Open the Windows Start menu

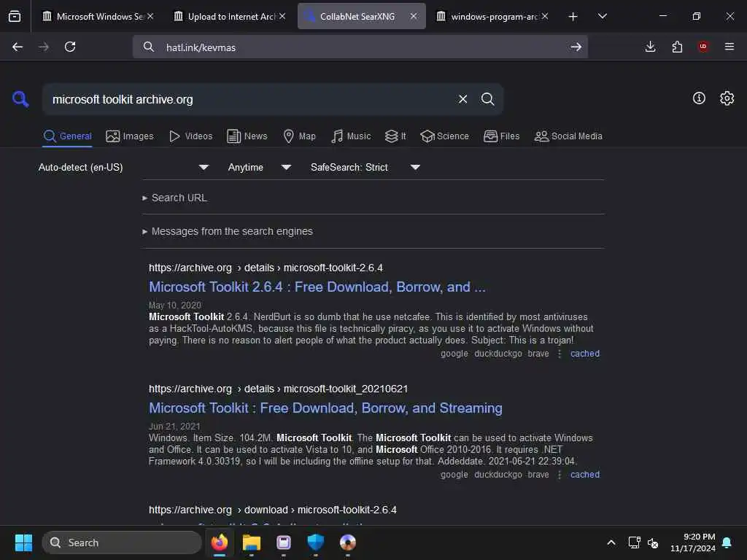23,542
